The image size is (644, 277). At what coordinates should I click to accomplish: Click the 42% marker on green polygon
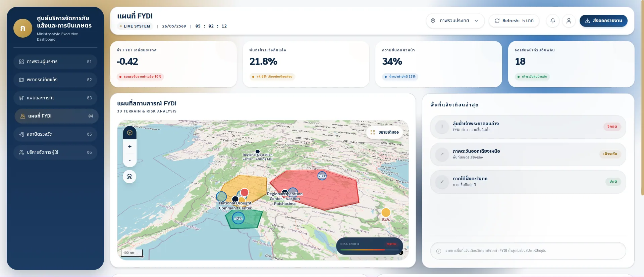(x=238, y=218)
